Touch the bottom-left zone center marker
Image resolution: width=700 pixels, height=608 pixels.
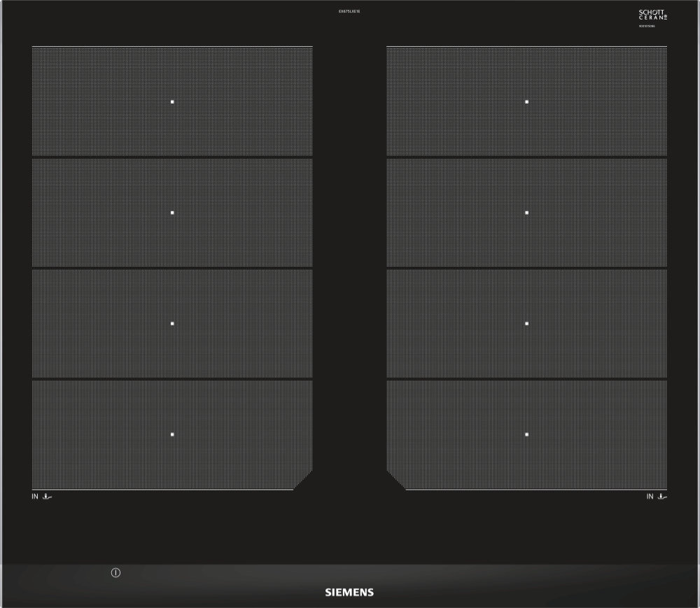coord(172,434)
